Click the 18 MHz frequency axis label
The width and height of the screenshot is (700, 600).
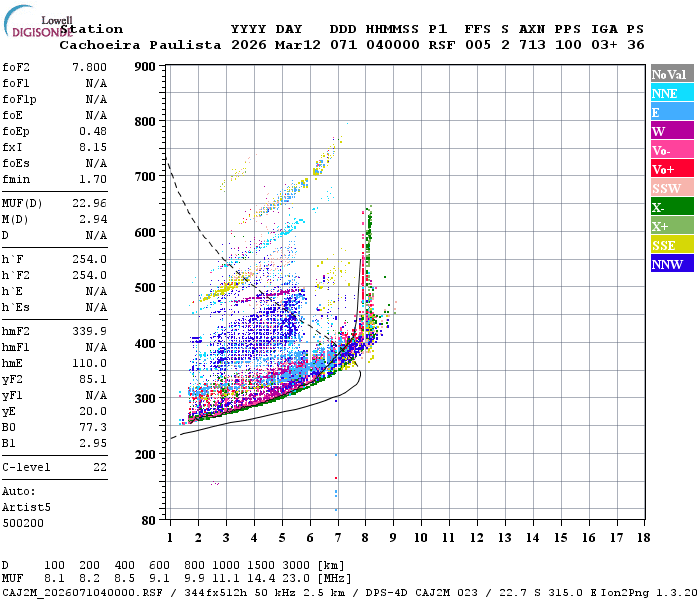point(644,538)
